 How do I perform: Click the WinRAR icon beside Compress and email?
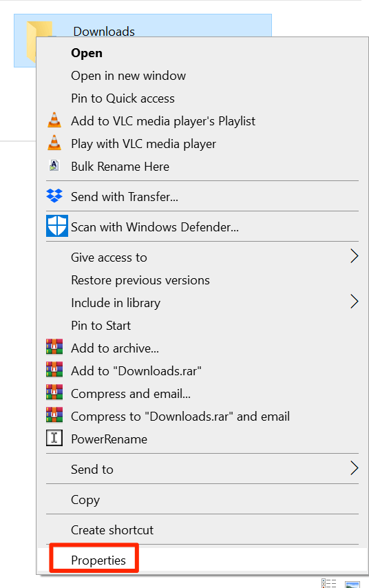coord(54,392)
